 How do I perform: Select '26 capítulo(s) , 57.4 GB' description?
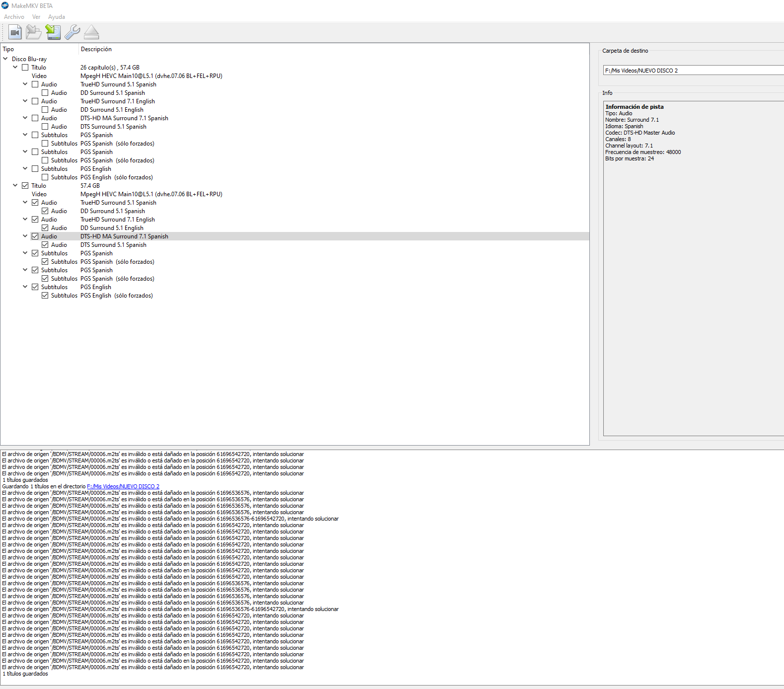point(110,68)
